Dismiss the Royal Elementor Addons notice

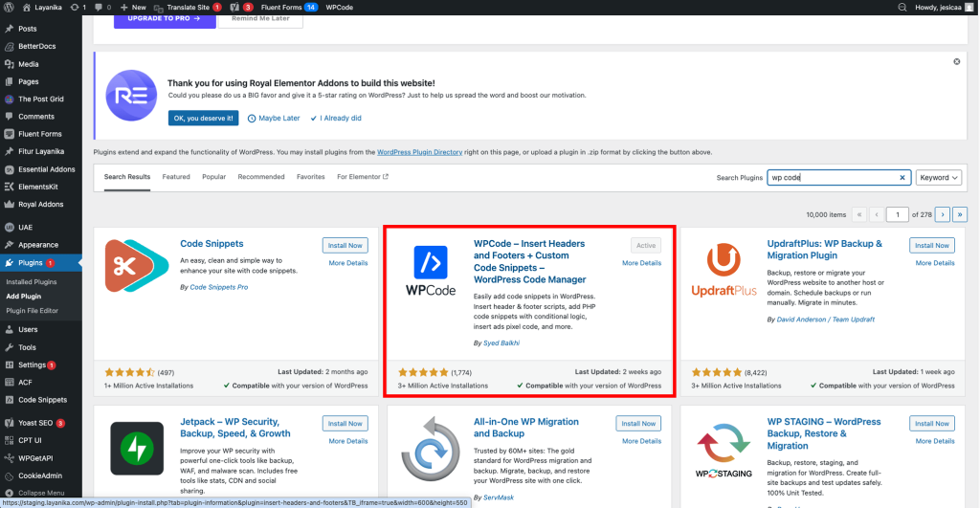tap(956, 61)
